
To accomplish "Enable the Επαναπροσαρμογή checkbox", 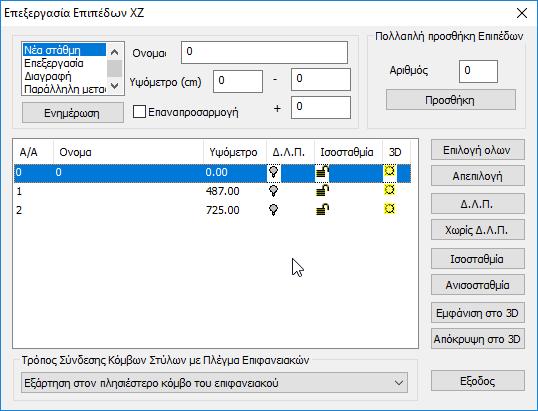I will [139, 112].
